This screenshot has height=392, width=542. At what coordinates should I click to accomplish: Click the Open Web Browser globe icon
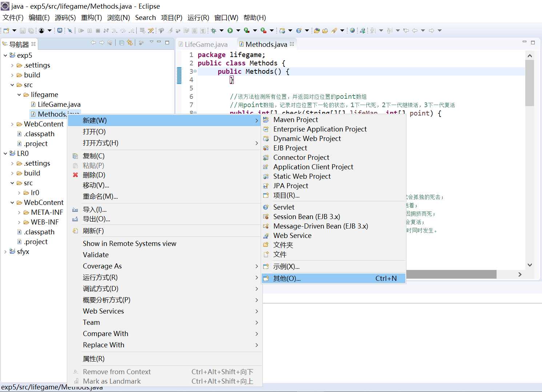[x=352, y=31]
